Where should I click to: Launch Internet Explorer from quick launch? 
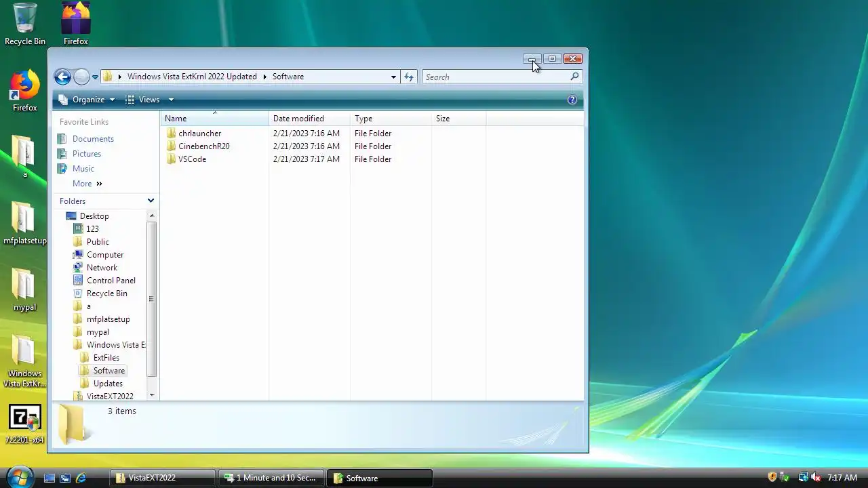(x=81, y=478)
